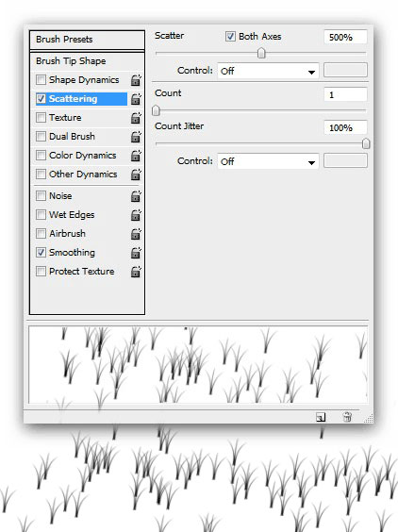Open the Scatter Control dropdown
Image resolution: width=398 pixels, height=532 pixels.
point(268,72)
